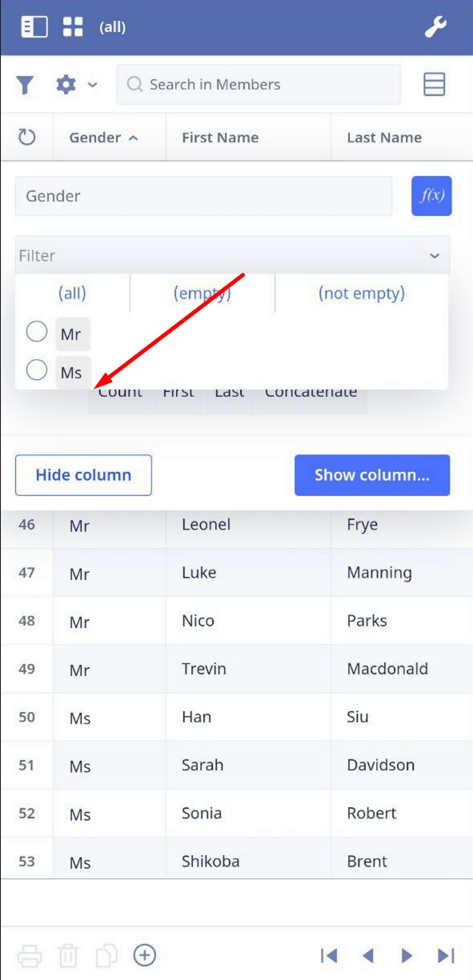Select the Ms radio option
Viewport: 473px width, 980px height.
click(x=37, y=370)
